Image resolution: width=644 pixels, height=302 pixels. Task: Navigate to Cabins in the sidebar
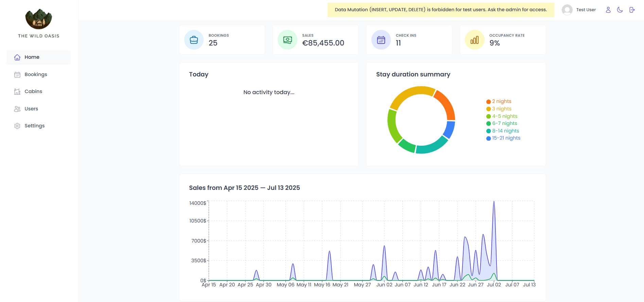coord(33,91)
